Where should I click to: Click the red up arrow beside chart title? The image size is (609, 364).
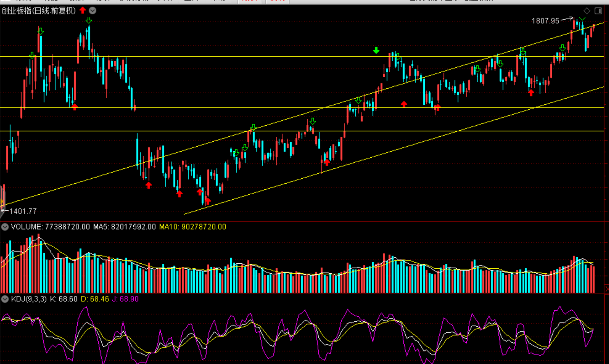[x=83, y=10]
